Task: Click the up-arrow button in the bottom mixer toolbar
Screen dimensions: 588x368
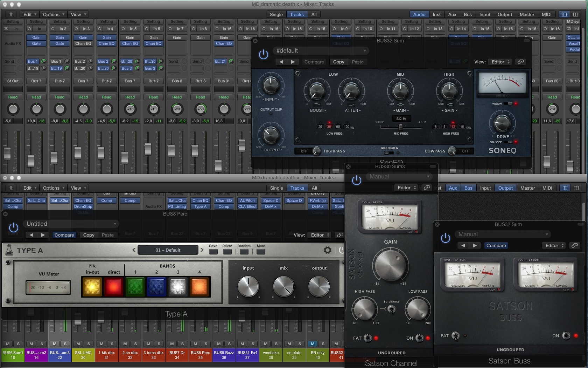Action: point(11,188)
